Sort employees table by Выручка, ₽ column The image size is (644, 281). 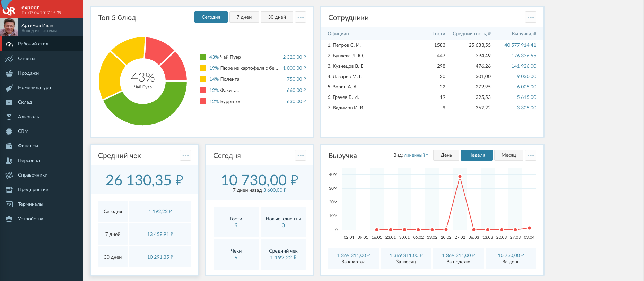[524, 34]
